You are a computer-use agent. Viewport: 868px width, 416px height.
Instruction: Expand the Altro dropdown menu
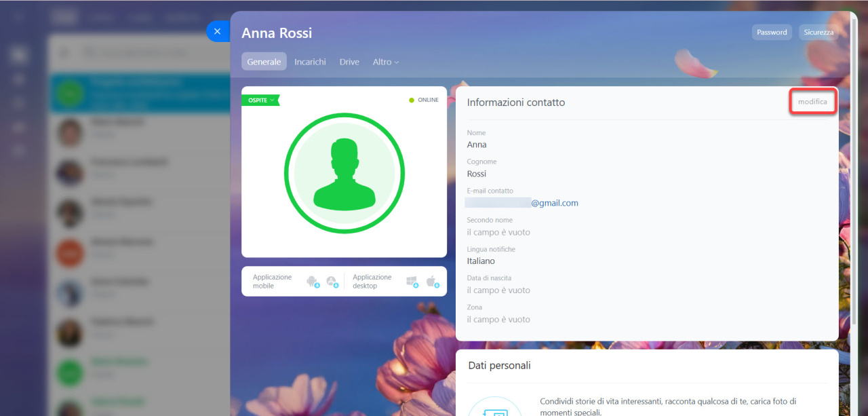coord(386,62)
